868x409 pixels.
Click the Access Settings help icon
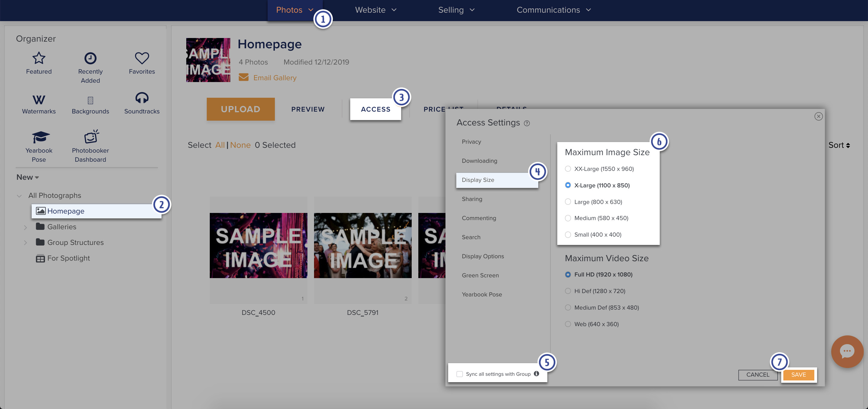point(527,123)
